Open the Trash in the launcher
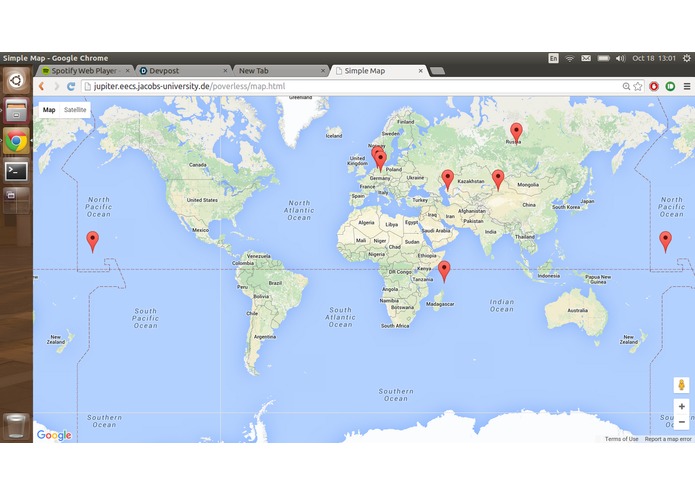 [16, 426]
